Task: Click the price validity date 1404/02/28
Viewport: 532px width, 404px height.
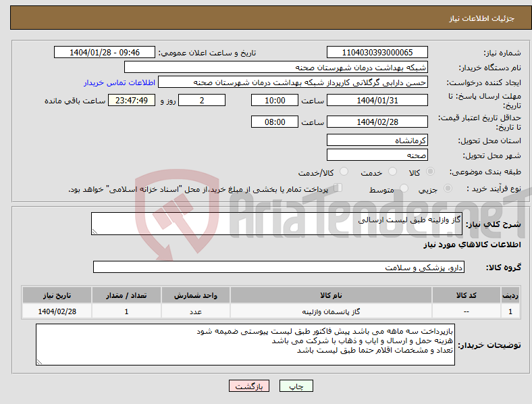Action: click(377, 122)
